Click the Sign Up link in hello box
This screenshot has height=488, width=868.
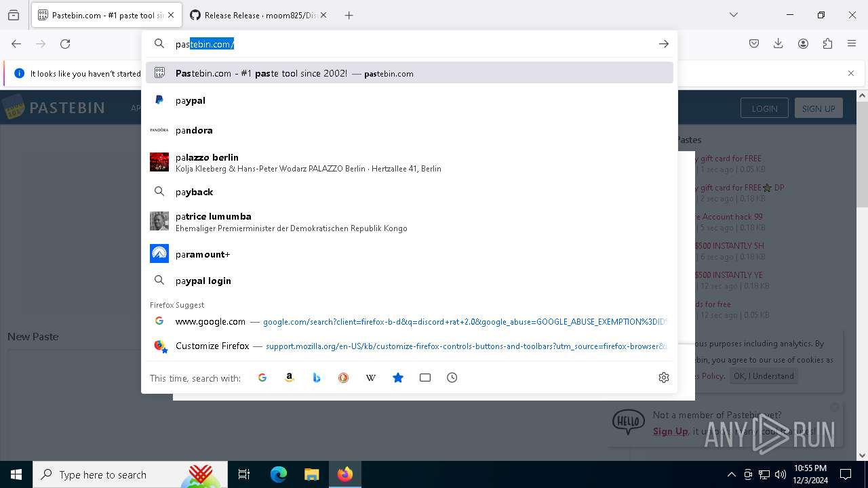(x=671, y=431)
